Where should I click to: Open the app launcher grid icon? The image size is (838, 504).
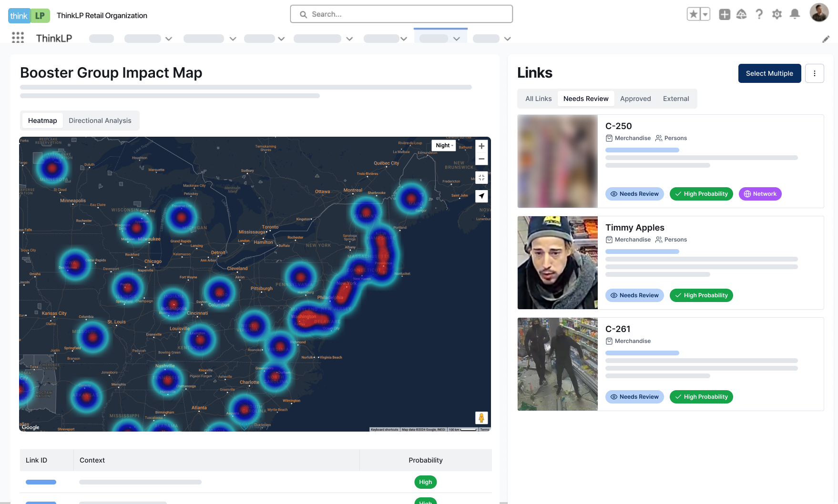tap(18, 38)
